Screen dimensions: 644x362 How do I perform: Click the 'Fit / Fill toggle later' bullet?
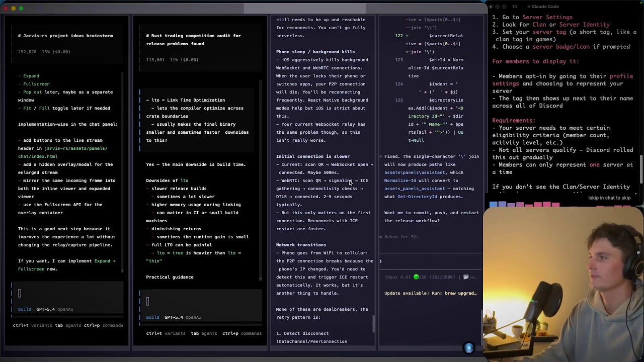(64, 108)
